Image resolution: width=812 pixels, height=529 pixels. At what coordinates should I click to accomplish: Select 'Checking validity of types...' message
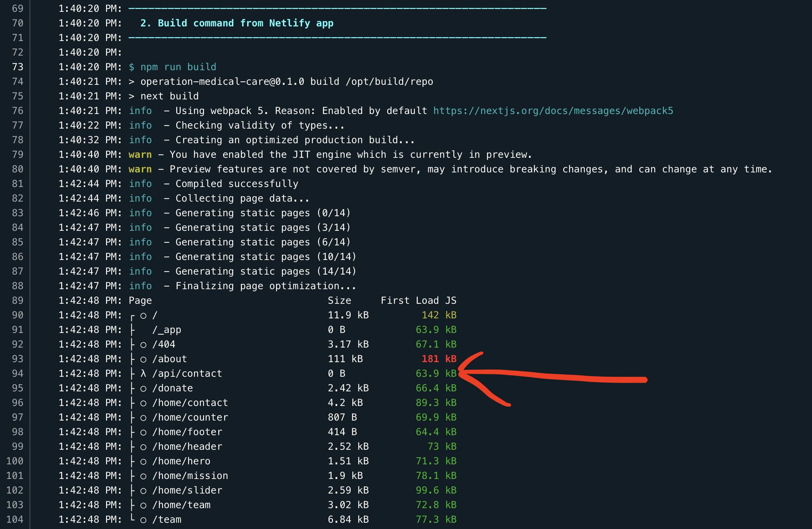point(260,125)
